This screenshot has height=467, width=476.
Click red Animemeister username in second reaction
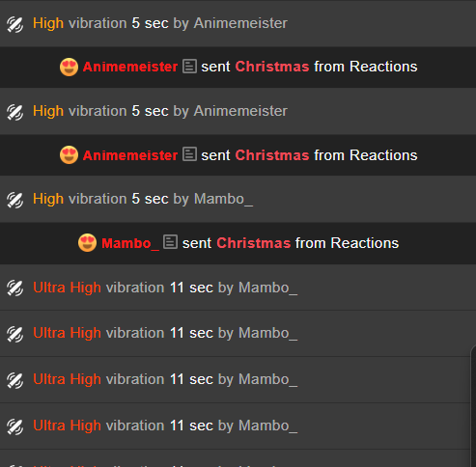pyautogui.click(x=130, y=155)
